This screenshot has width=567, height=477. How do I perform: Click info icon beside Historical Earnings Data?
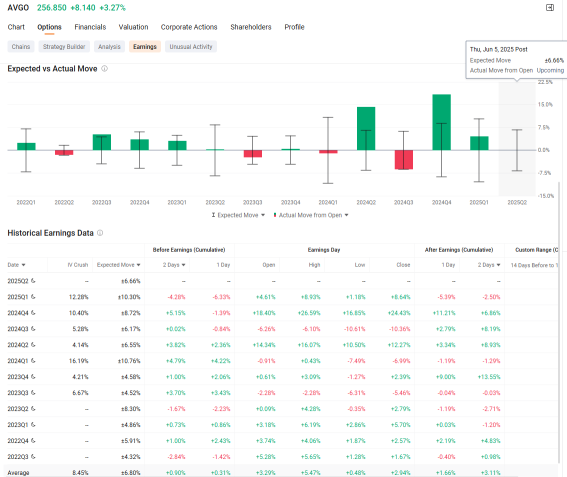(x=100, y=233)
